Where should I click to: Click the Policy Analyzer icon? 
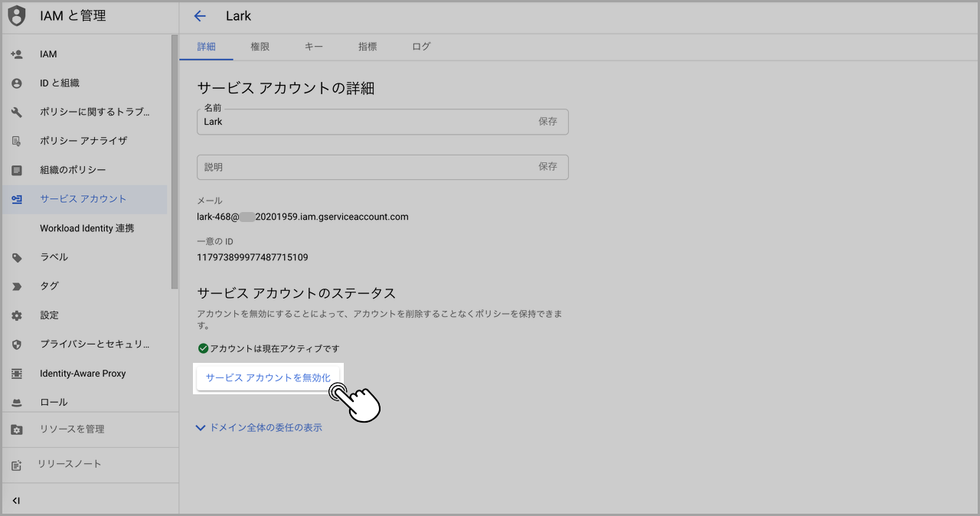pos(16,141)
